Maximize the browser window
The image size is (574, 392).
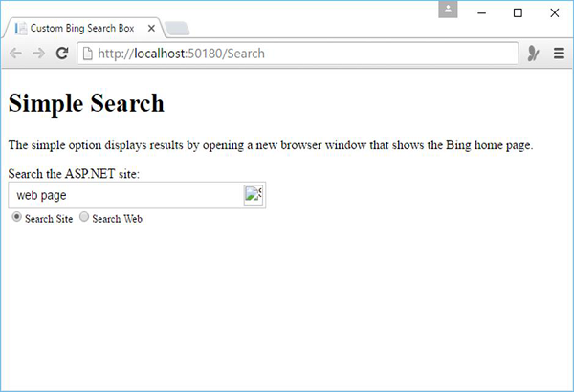[x=518, y=13]
